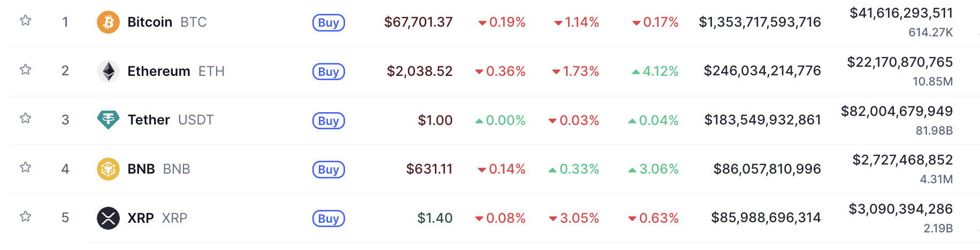The height and width of the screenshot is (250, 980).
Task: Click the BNB coin logo icon
Action: pyautogui.click(x=108, y=169)
